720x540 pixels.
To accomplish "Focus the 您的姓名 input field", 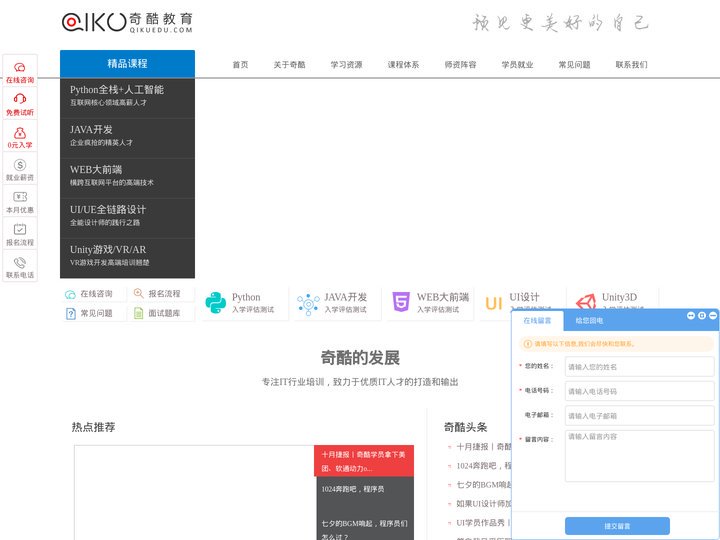I will 640,366.
